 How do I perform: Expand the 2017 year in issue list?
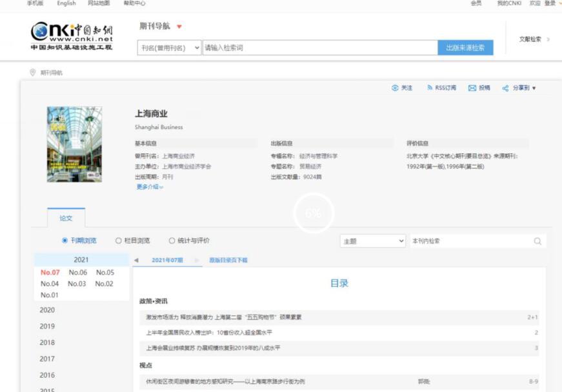click(47, 358)
